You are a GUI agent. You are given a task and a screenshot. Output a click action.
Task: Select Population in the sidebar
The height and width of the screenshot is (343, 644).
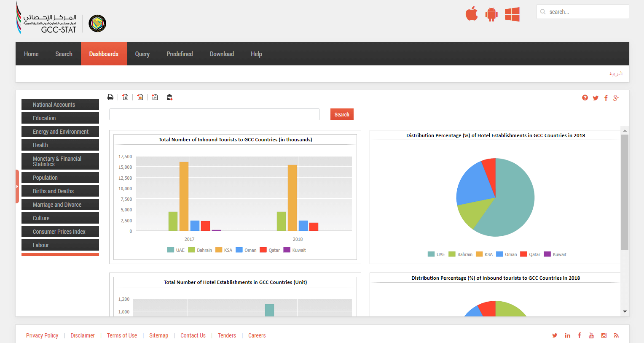60,178
